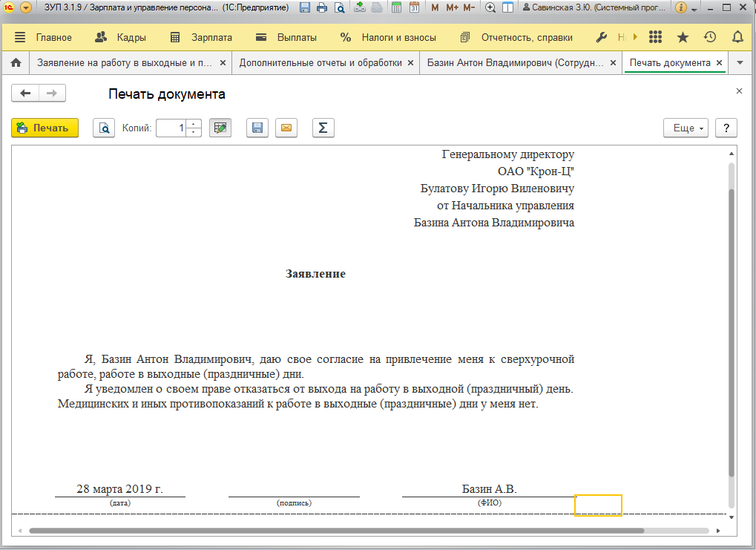Click the Базин А.В. signature name
This screenshot has width=756, height=550.
(x=490, y=488)
